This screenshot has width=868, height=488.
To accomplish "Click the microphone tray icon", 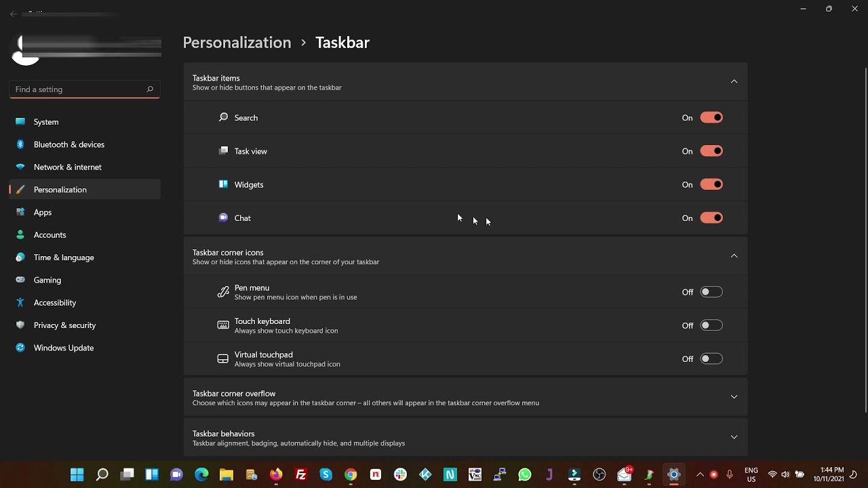I will (x=730, y=474).
